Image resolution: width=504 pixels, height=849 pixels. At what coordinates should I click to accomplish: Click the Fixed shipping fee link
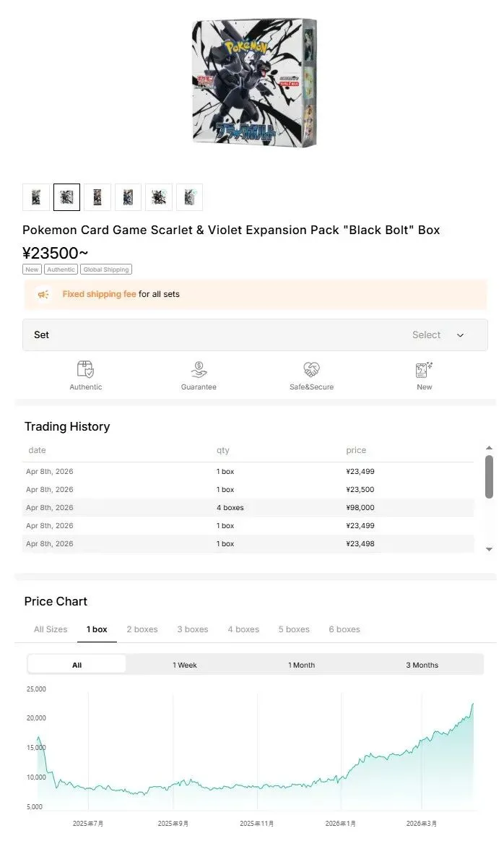point(99,294)
